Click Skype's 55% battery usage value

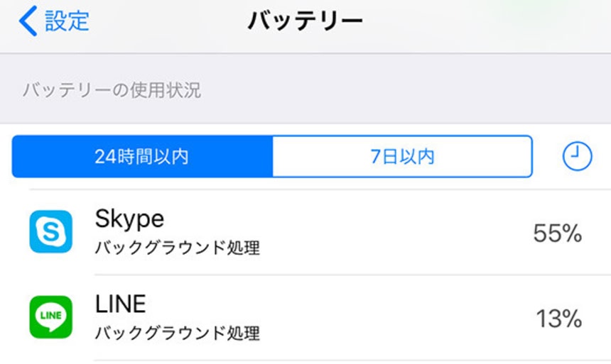[558, 233]
